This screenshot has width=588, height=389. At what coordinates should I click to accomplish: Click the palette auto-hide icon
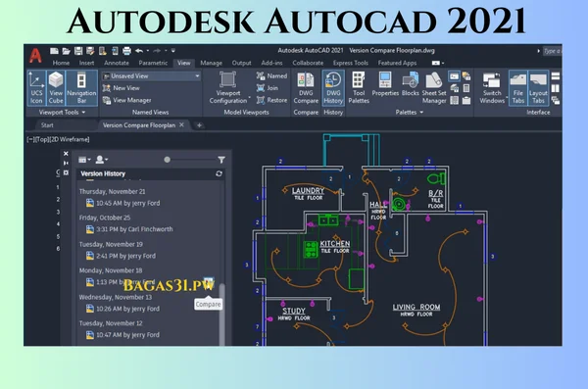tap(66, 164)
